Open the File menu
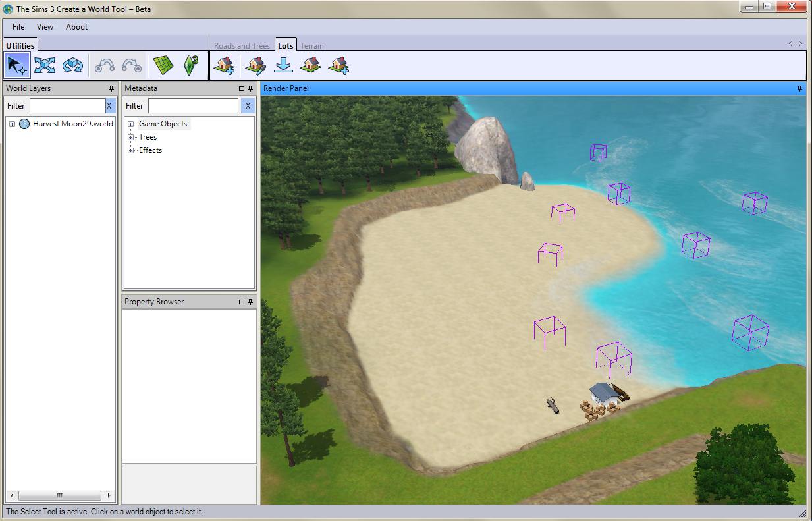Image resolution: width=812 pixels, height=521 pixels. (18, 27)
